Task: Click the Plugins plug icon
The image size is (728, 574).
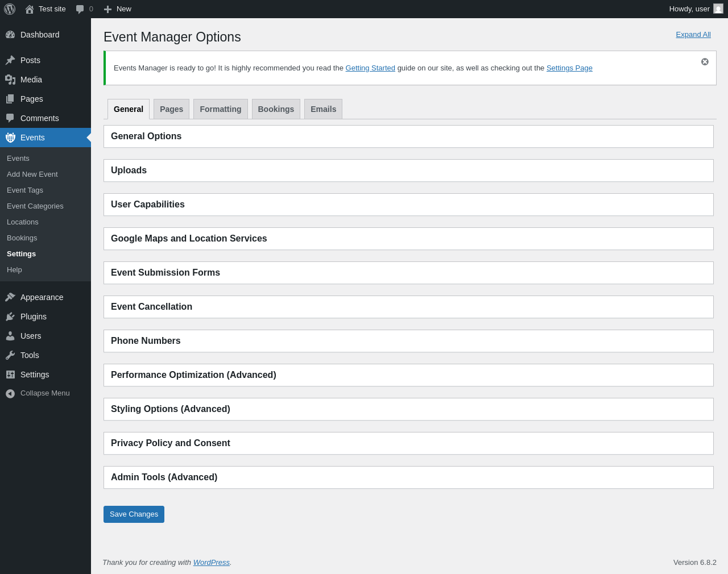Action: 10,317
